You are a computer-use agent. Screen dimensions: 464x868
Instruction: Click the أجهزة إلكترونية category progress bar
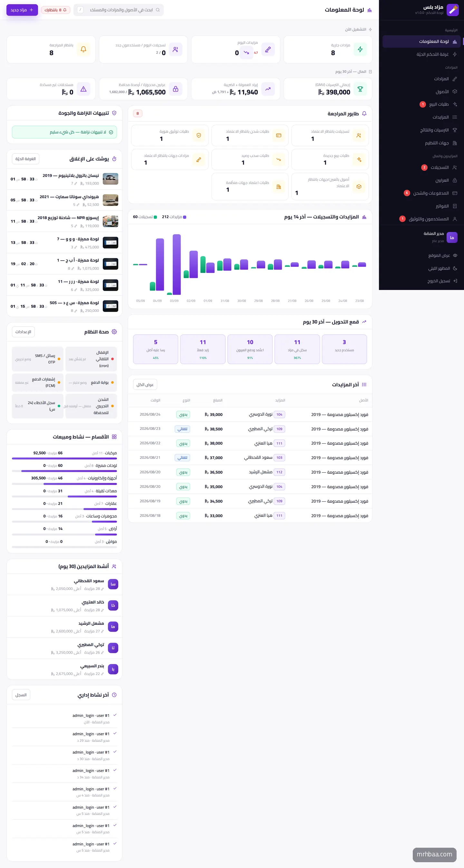64,484
